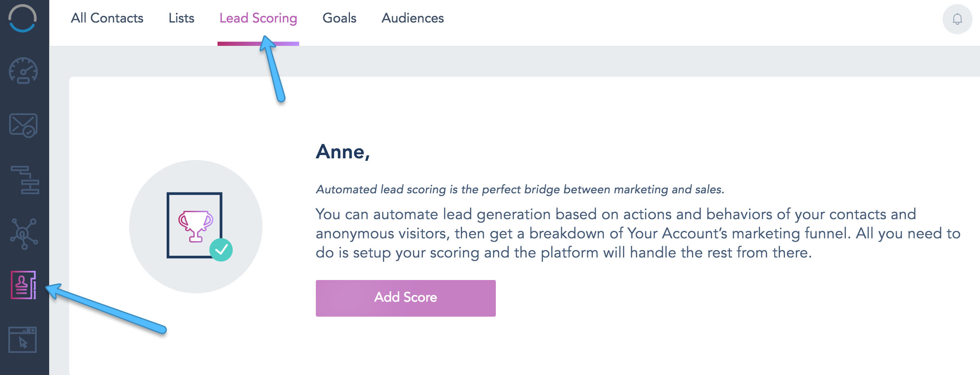Click the circular app logo in sidebar

click(x=22, y=18)
